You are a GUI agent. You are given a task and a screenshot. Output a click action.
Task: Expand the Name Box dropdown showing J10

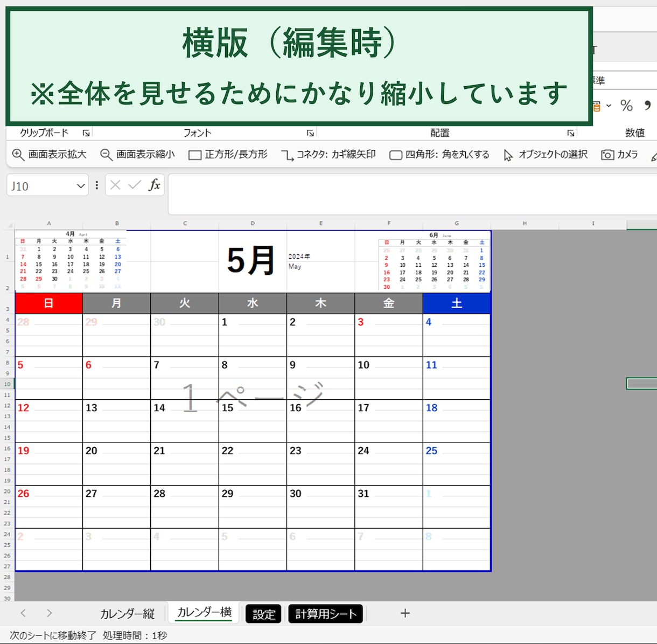pyautogui.click(x=81, y=186)
